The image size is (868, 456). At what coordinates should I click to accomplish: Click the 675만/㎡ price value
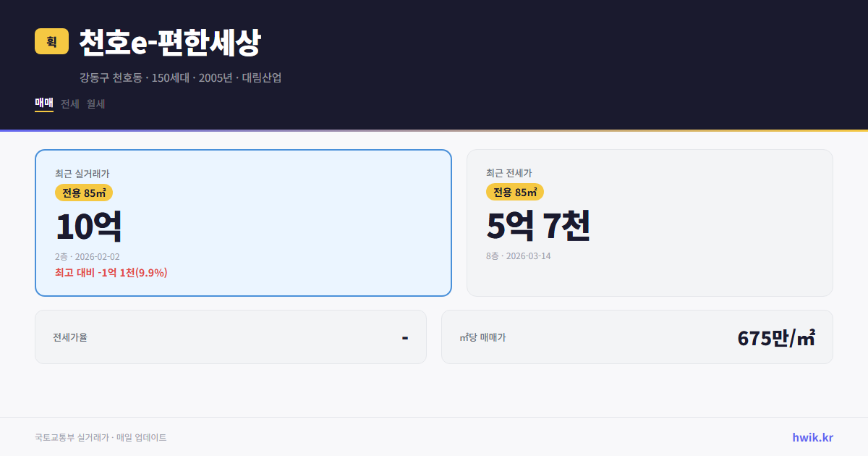[x=776, y=338]
